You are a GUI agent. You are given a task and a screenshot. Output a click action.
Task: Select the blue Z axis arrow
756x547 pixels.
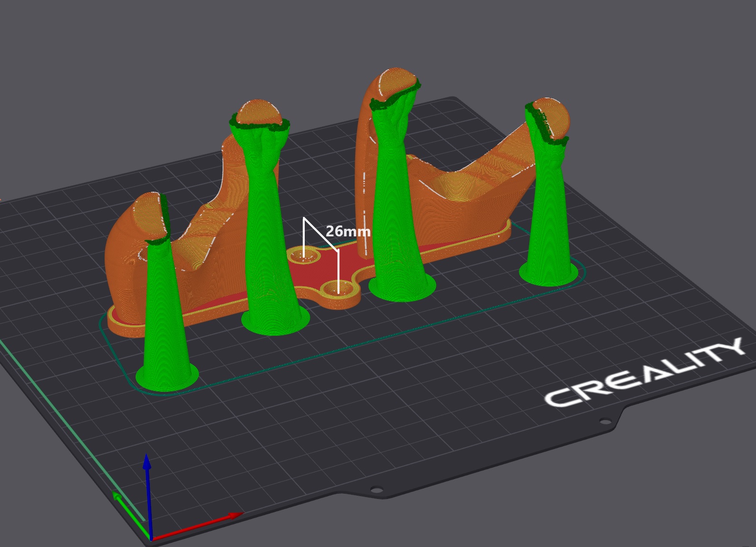point(147,496)
